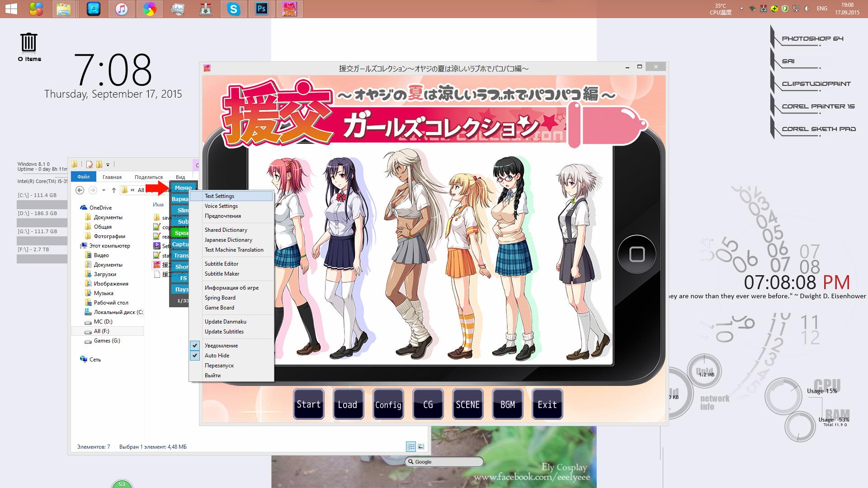The width and height of the screenshot is (868, 488).
Task: Select Games (G:) drive in Explorer
Action: (107, 341)
